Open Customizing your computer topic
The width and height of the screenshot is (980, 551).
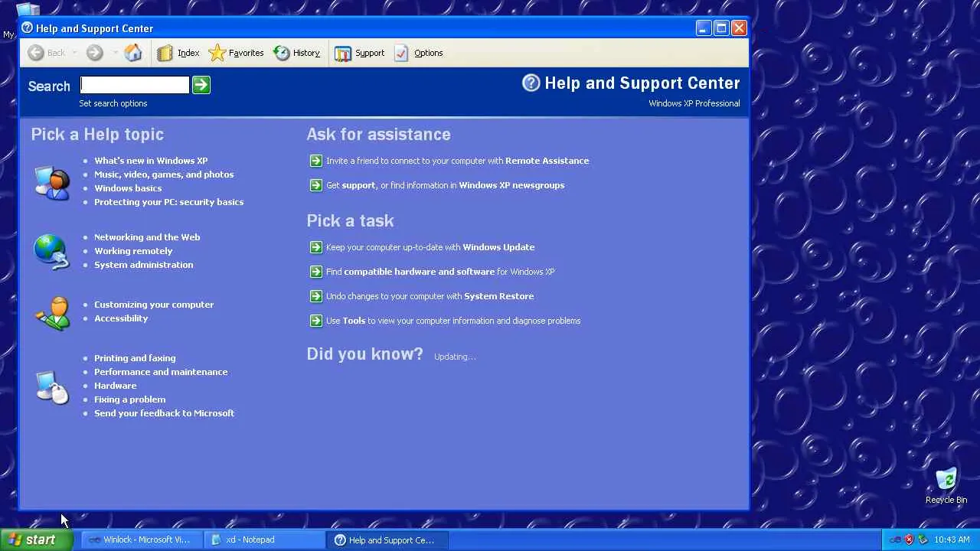(x=154, y=305)
